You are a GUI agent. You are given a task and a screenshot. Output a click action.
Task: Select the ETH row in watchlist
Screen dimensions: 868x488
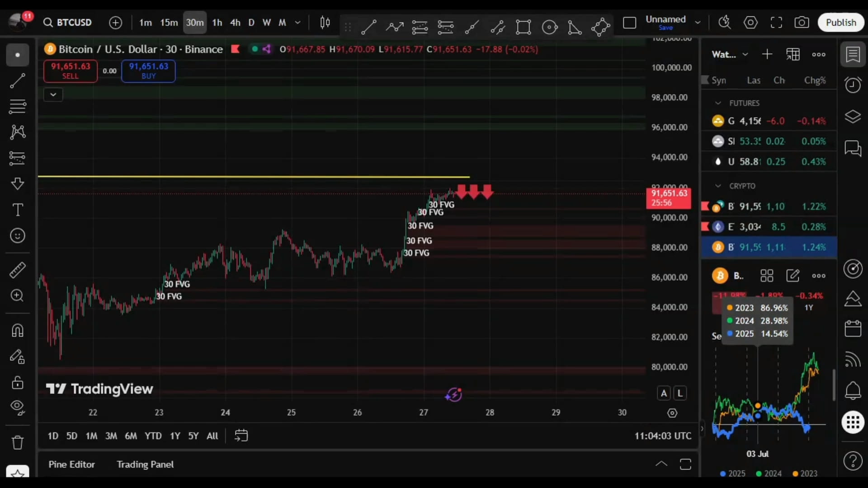[x=769, y=227]
